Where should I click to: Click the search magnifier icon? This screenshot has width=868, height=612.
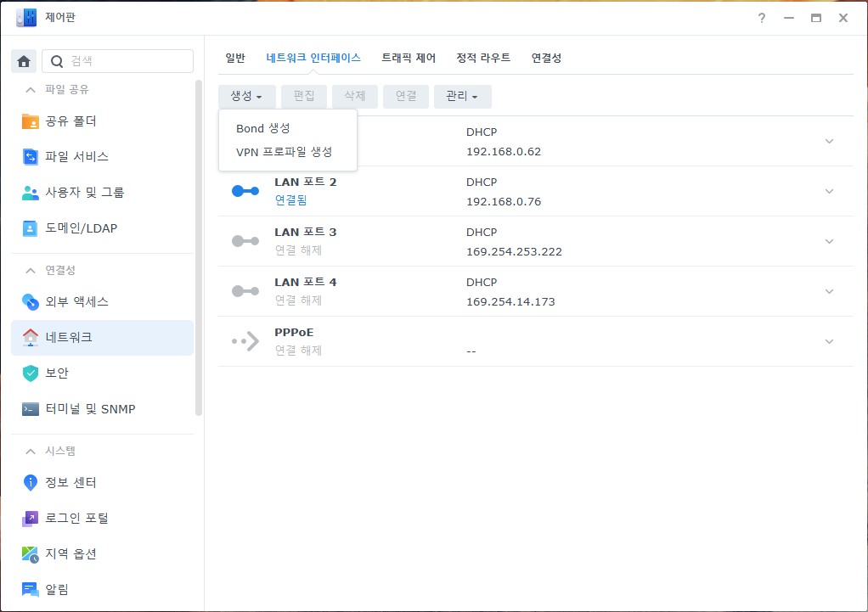click(56, 61)
